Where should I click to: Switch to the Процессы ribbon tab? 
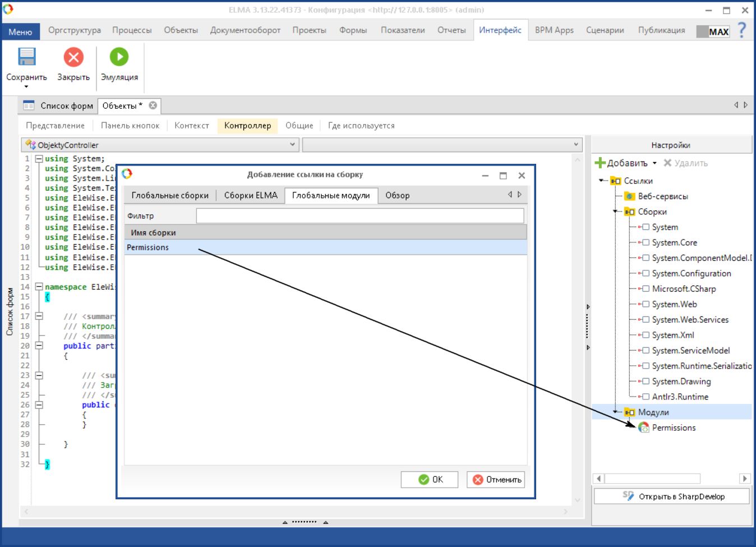132,30
